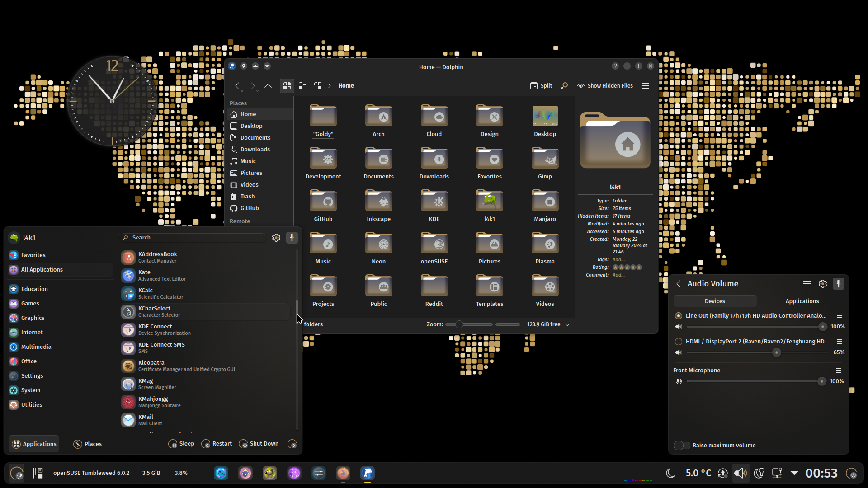Viewport: 868px width, 488px height.
Task: Open Trash in Places sidebar
Action: 260,197
